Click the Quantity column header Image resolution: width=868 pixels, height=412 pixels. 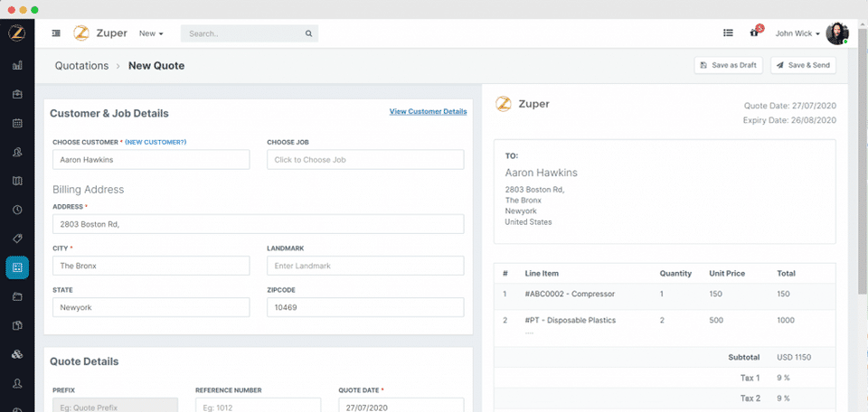(x=675, y=273)
